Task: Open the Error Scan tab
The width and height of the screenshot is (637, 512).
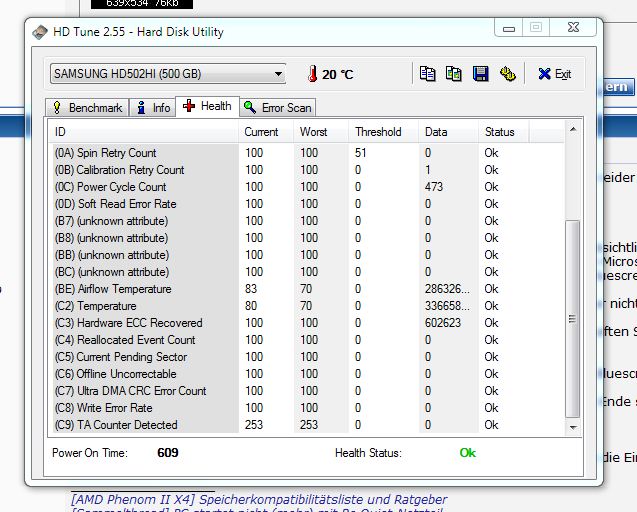Action: [277, 108]
